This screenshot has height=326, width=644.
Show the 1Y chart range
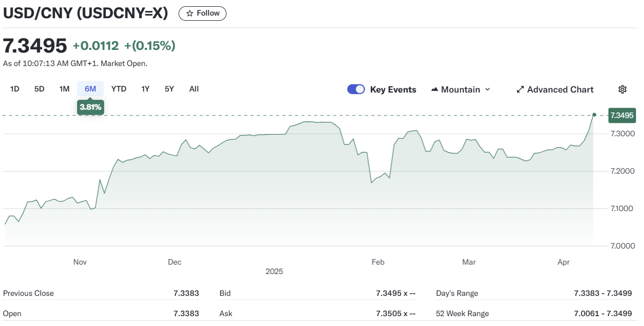[145, 89]
